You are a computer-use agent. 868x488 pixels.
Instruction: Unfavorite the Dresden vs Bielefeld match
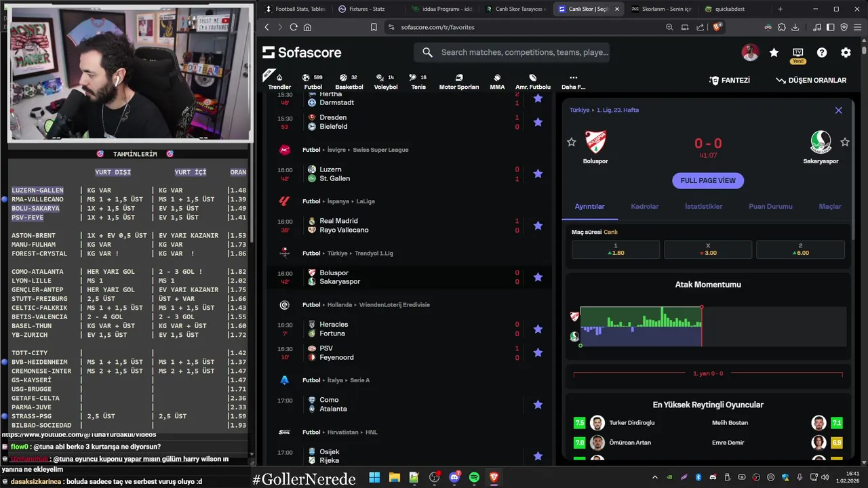point(538,122)
